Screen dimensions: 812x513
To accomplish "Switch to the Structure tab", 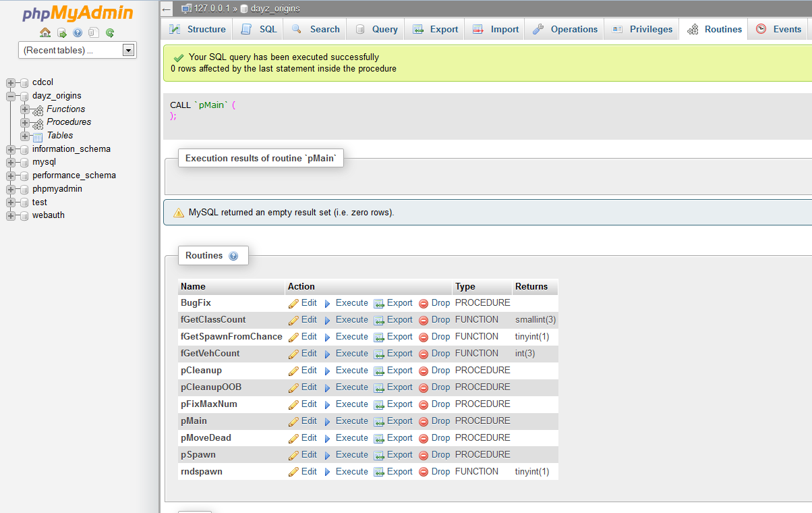I will click(197, 29).
